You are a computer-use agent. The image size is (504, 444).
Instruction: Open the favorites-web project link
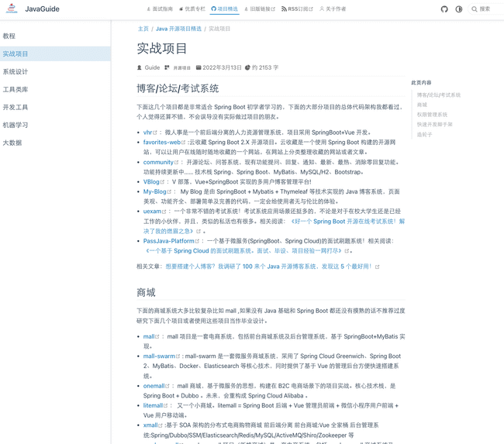pyautogui.click(x=164, y=143)
